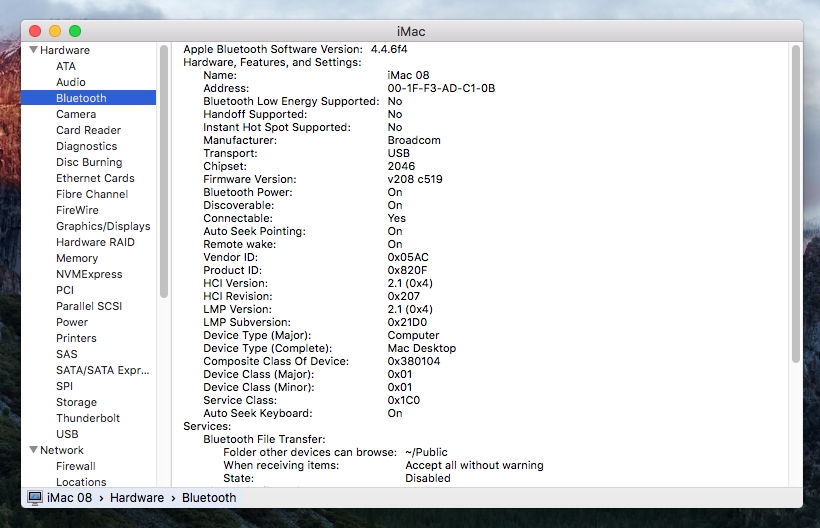Minimize window with yellow title bar button
Image resolution: width=820 pixels, height=528 pixels.
[x=55, y=31]
